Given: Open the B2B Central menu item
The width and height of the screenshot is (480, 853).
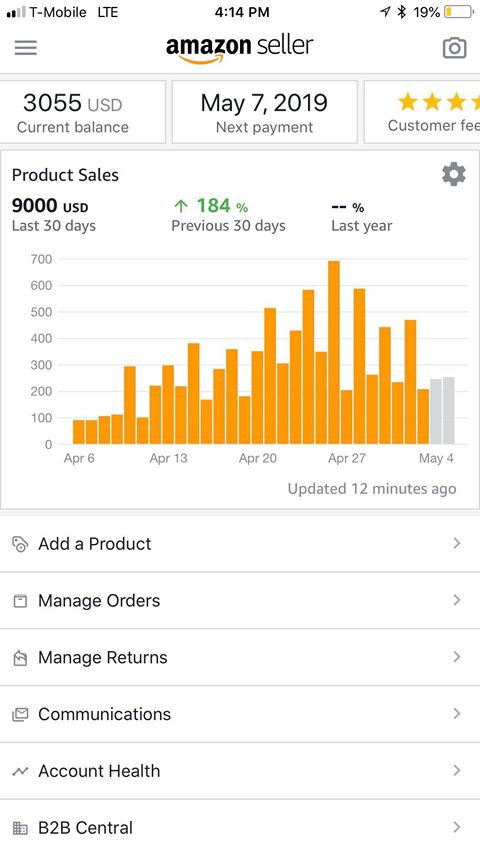Looking at the screenshot, I should tap(240, 827).
